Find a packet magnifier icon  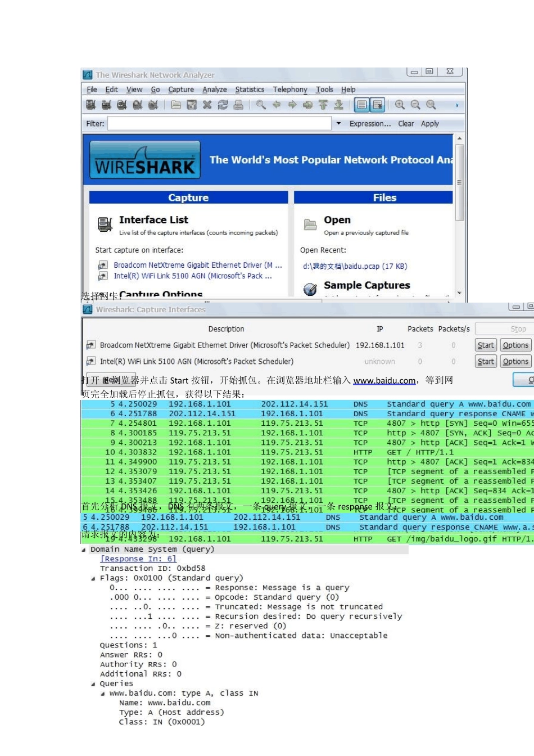coord(261,105)
